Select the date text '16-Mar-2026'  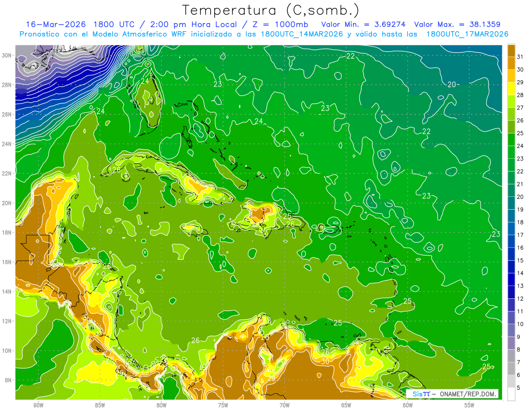pyautogui.click(x=55, y=24)
